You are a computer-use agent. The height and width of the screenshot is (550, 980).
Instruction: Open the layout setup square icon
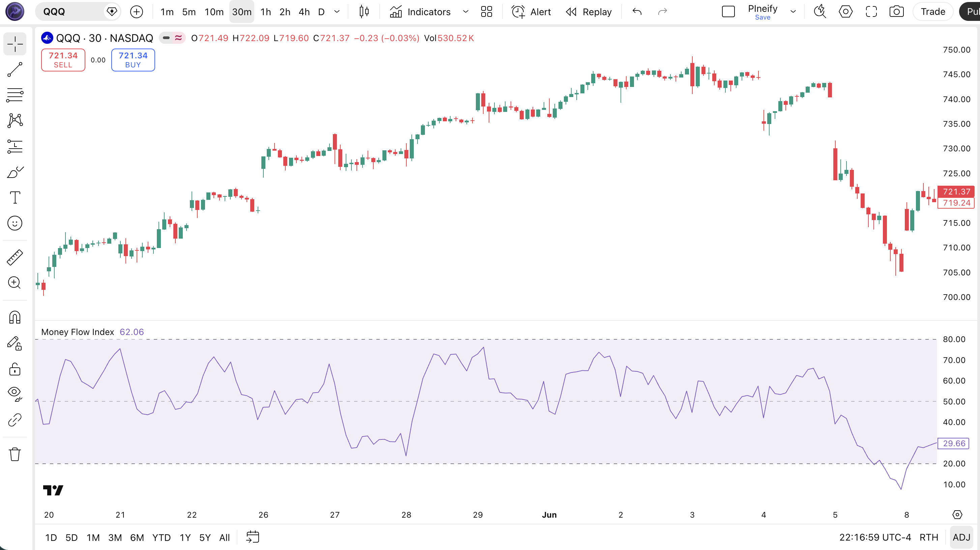(728, 12)
